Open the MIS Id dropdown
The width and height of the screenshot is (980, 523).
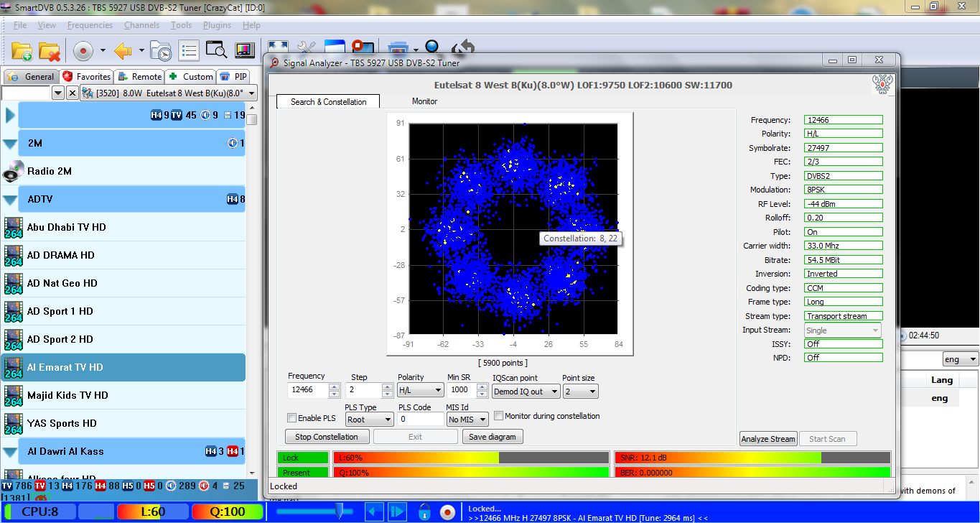click(x=467, y=419)
